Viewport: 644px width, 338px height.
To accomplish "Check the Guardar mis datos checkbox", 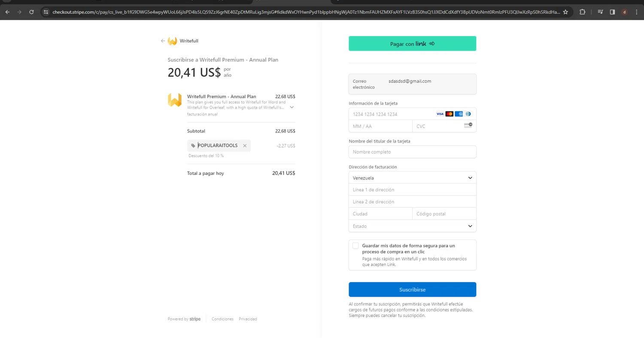I will coord(355,246).
